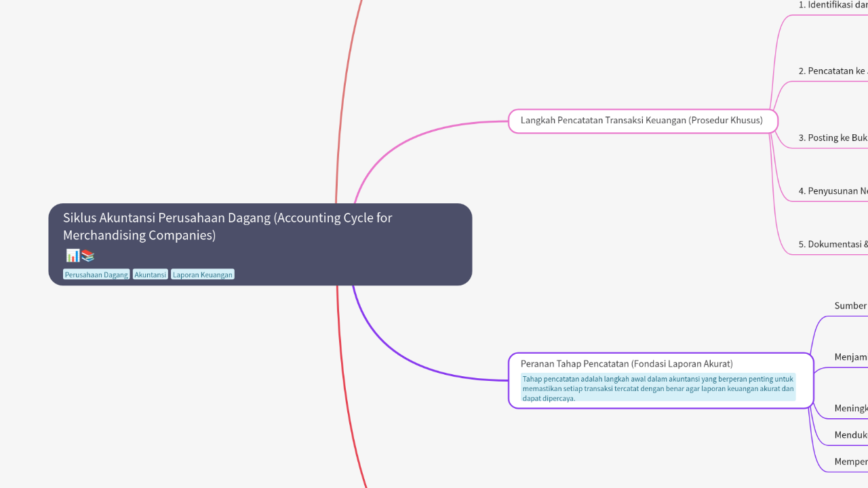Click the 'Meningk...' sub-node

(x=850, y=408)
